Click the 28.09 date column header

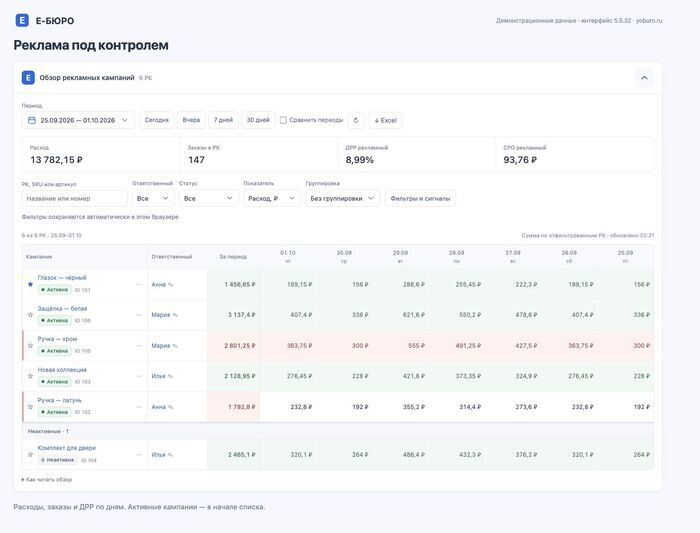(x=456, y=257)
